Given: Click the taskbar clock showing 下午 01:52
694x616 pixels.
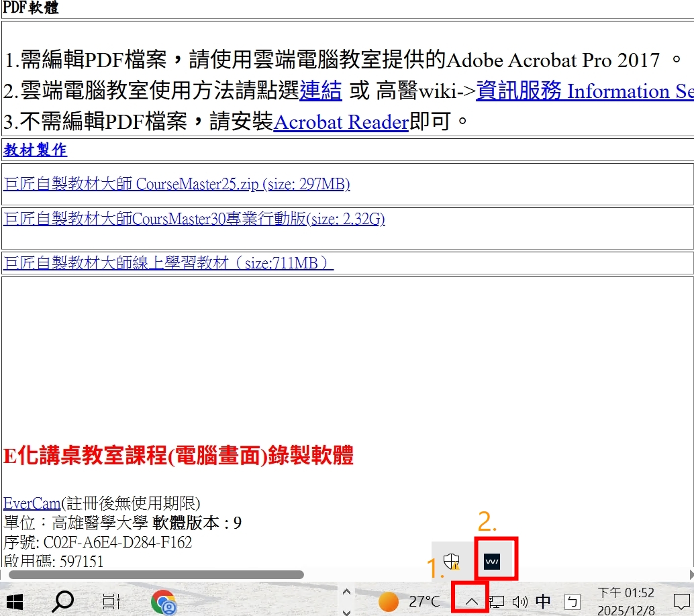Looking at the screenshot, I should pos(626,601).
